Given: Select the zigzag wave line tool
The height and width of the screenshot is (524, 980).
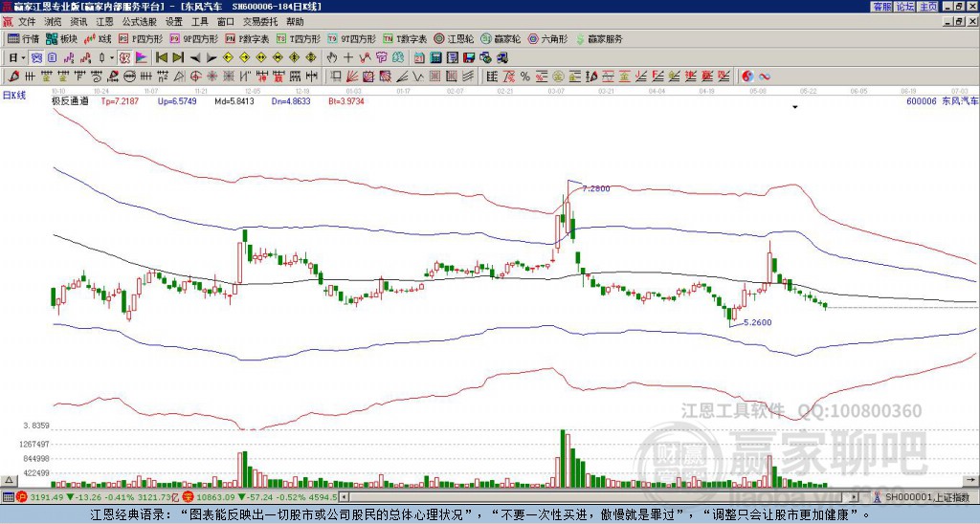Looking at the screenshot, I should 418,76.
